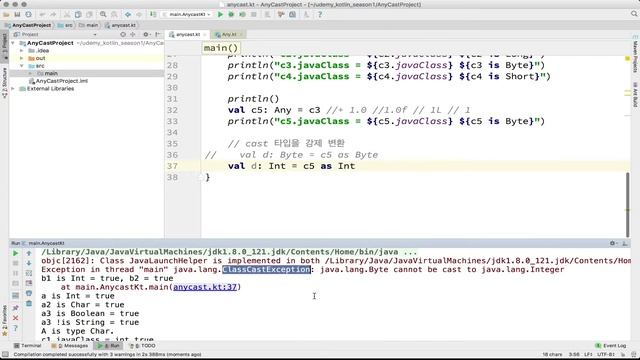Open the TODO tool window tab
Screen dimensions: 640x360
point(142,346)
